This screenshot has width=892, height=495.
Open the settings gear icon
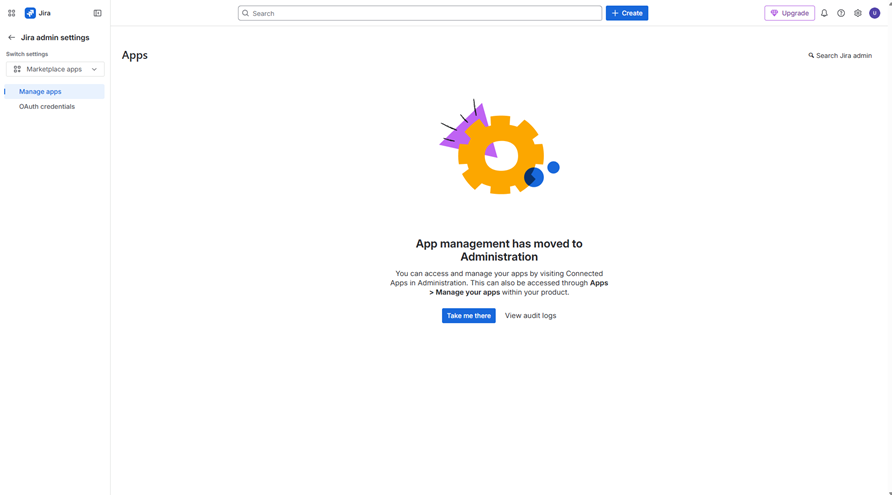click(857, 13)
